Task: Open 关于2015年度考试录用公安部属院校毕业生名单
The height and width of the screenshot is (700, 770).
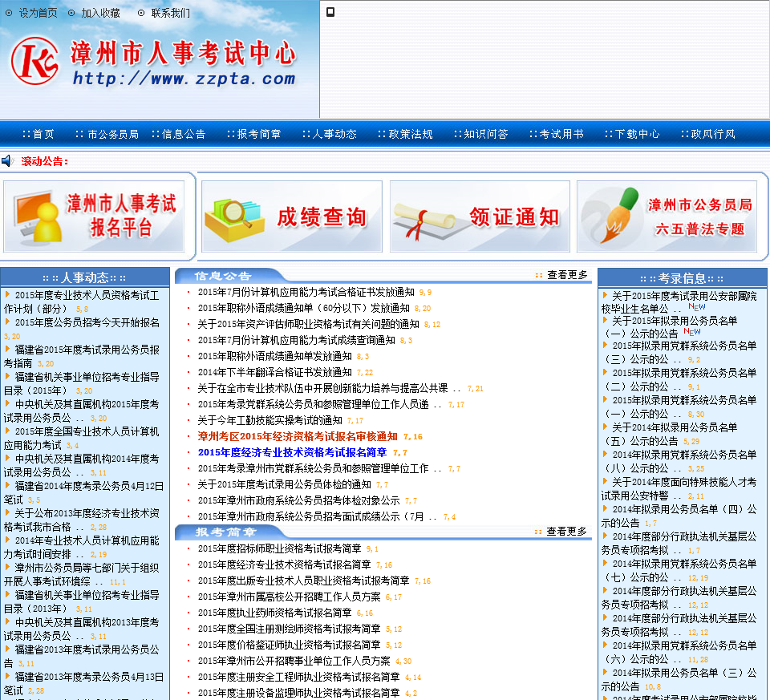Action: click(679, 302)
